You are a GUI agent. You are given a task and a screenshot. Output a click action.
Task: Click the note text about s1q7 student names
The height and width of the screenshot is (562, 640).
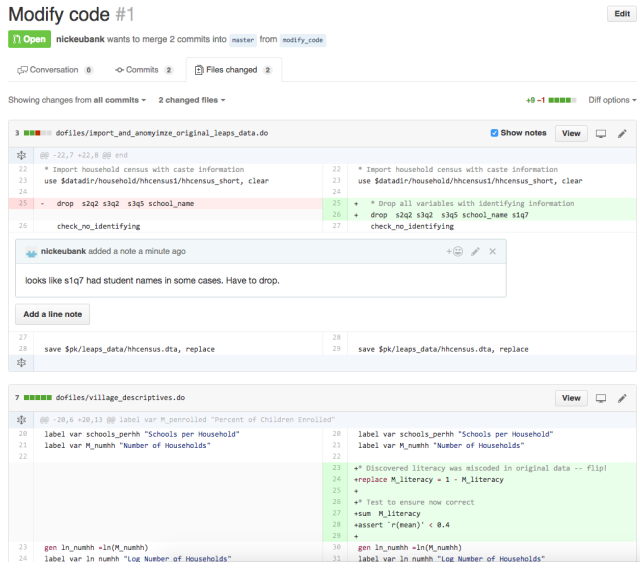152,280
